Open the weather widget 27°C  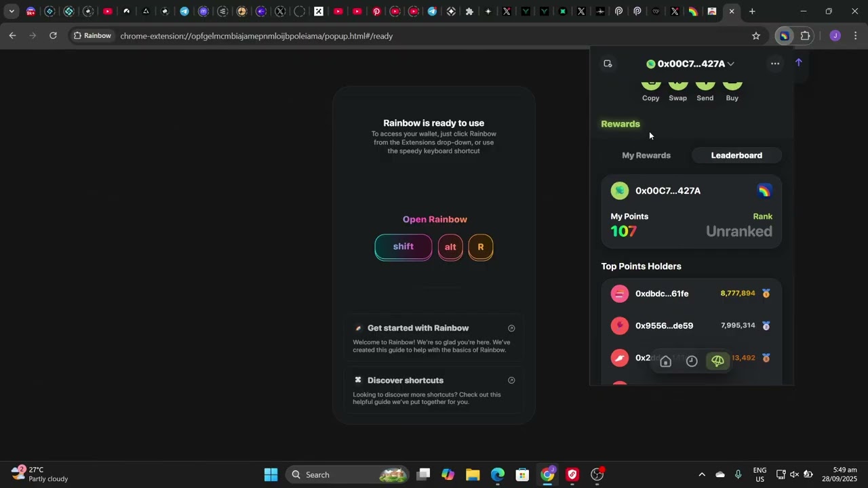[40, 474]
